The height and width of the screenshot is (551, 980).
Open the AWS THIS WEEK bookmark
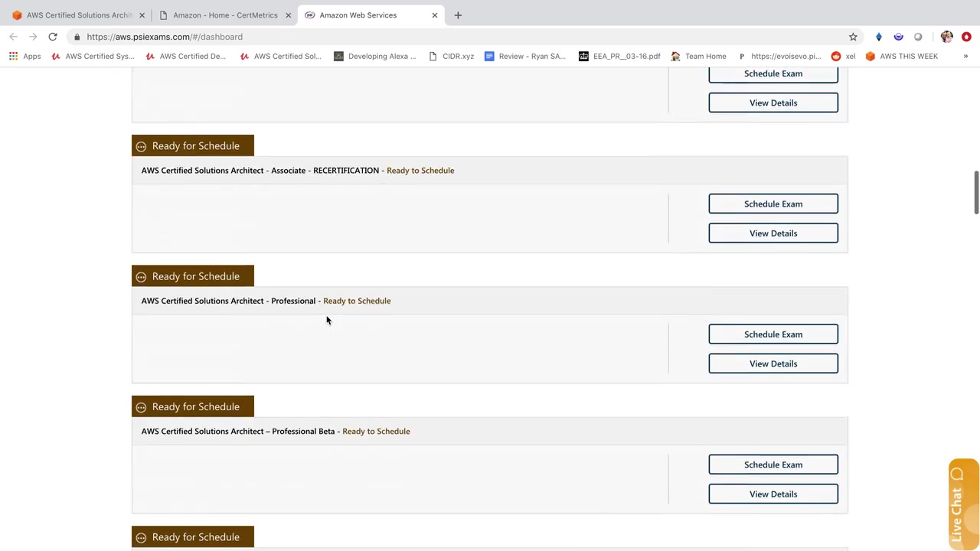[x=902, y=56]
